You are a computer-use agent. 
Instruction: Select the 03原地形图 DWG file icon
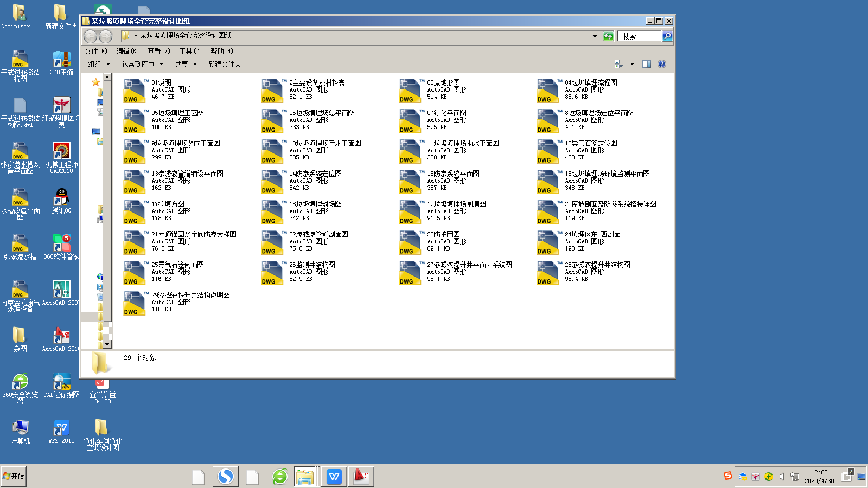(411, 90)
